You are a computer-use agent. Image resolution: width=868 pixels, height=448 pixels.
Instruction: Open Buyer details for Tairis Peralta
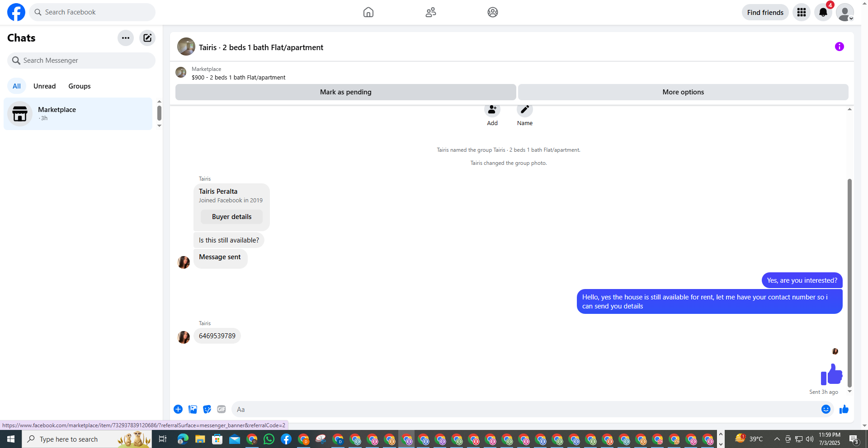point(232,217)
